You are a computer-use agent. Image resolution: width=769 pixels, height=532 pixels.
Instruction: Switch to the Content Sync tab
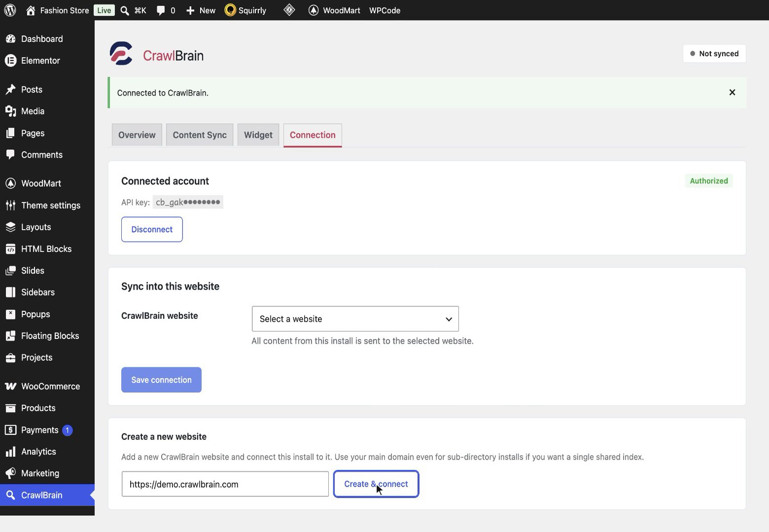pos(200,135)
